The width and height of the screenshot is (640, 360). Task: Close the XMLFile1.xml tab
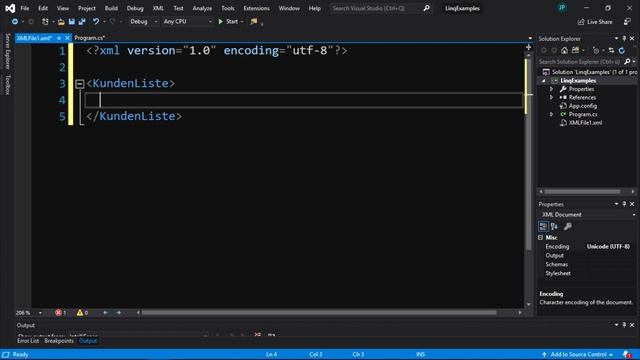click(x=67, y=38)
